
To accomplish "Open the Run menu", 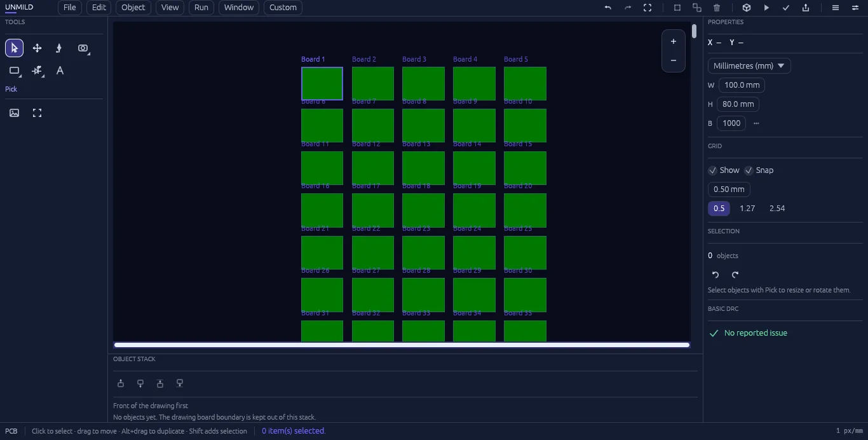I will click(x=201, y=8).
